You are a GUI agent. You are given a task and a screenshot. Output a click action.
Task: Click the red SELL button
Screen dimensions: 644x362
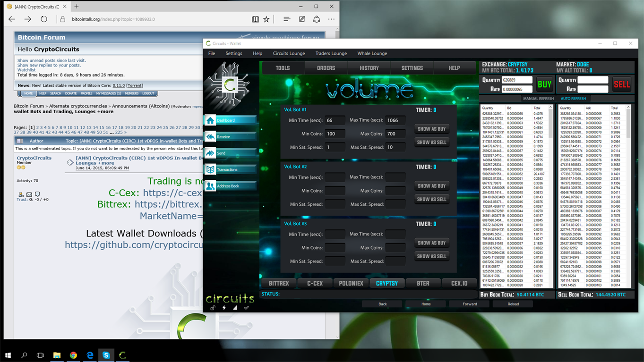pos(622,84)
